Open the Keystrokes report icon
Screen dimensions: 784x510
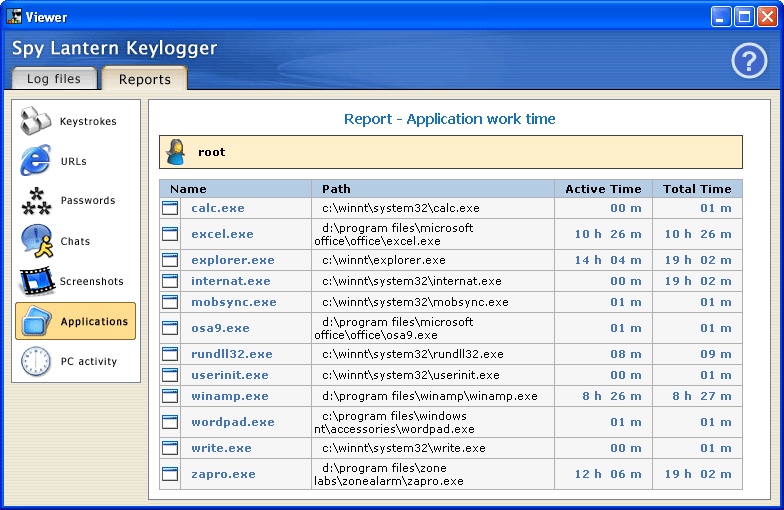coord(35,121)
